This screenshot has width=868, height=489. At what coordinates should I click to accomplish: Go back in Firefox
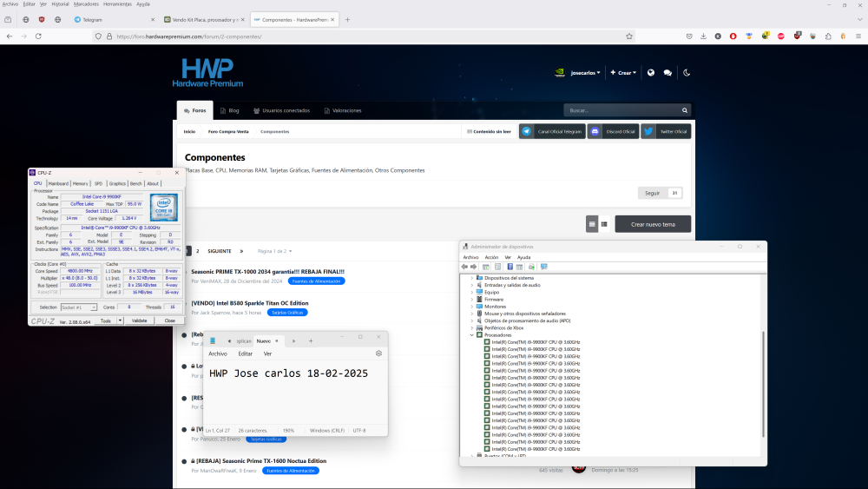coord(10,36)
